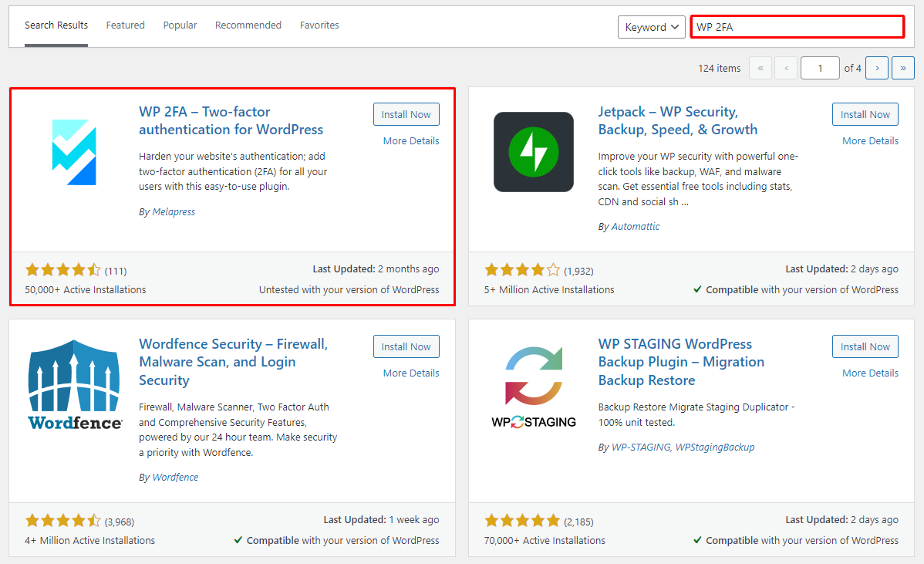The image size is (924, 564).
Task: View More Details for Wordfence Security
Action: tap(411, 373)
